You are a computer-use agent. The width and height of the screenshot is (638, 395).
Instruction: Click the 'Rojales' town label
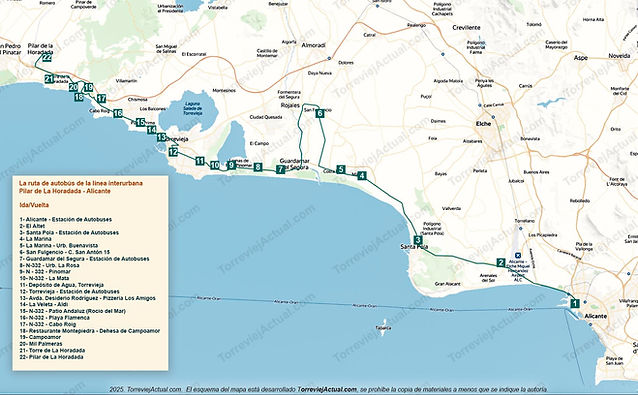290,105
